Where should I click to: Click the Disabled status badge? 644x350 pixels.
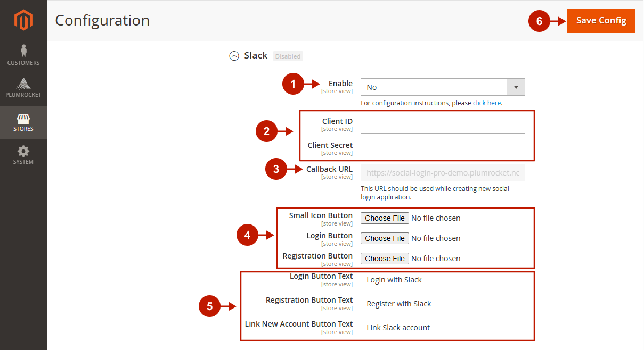288,56
